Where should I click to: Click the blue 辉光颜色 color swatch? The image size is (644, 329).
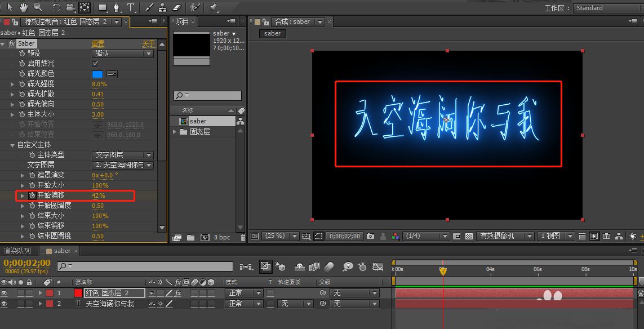[97, 74]
